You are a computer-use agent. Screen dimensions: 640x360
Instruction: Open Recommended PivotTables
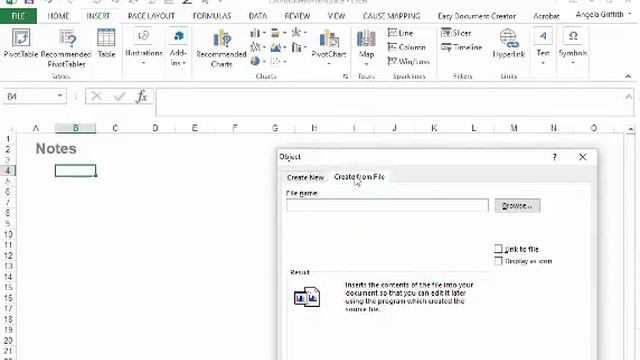tap(66, 48)
